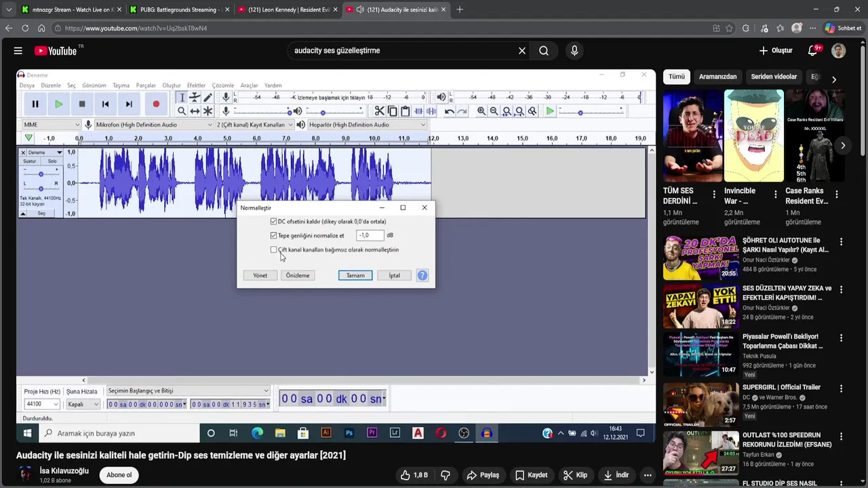Open the Düzenle menu
The height and width of the screenshot is (488, 868).
click(51, 85)
